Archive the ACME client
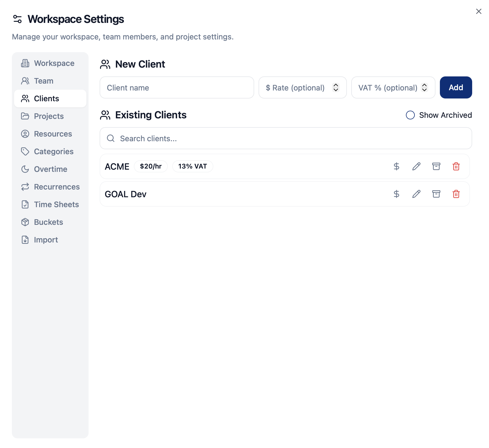 [x=436, y=166]
